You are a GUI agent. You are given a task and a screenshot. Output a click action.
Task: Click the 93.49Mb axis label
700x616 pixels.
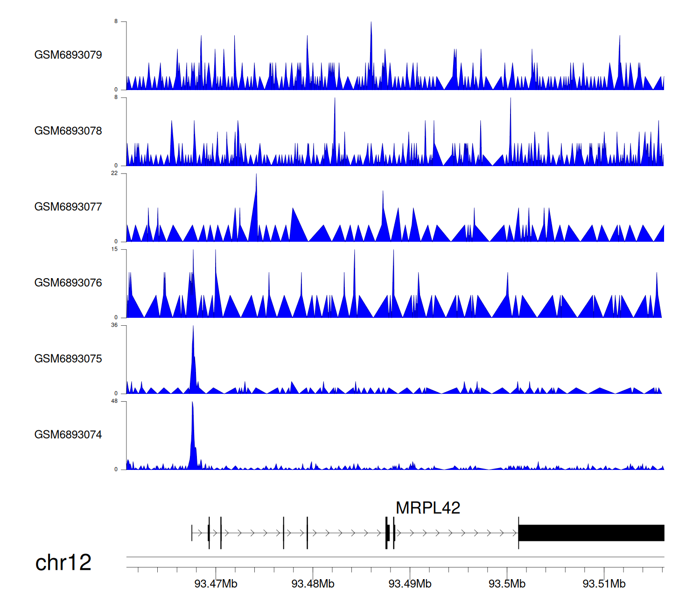point(410,584)
